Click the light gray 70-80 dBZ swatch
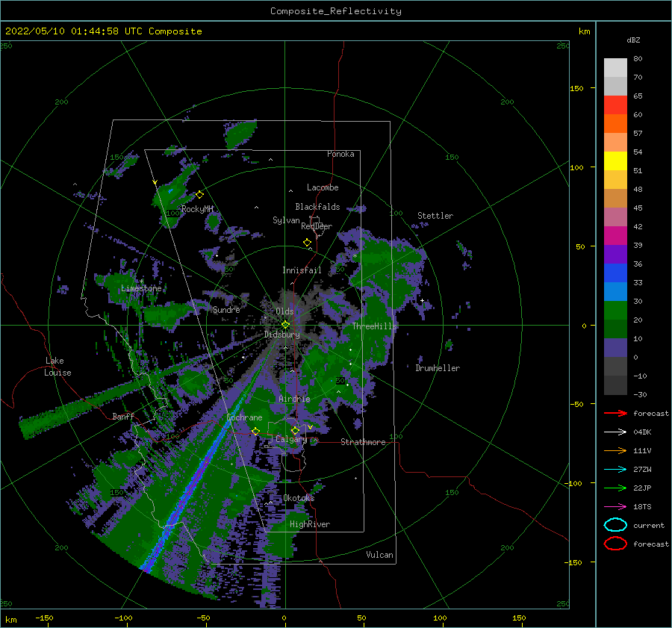672x628 pixels. [615, 68]
